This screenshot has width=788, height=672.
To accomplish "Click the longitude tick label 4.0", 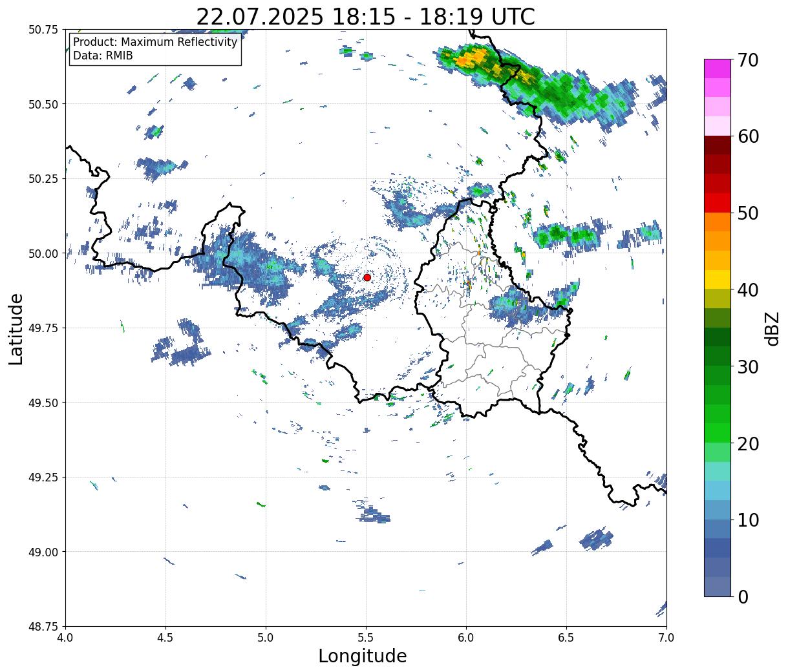I will click(66, 638).
